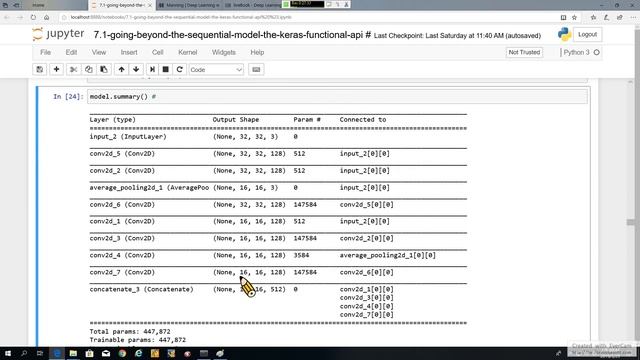Click the Trainable params: 447,872 line

138,340
